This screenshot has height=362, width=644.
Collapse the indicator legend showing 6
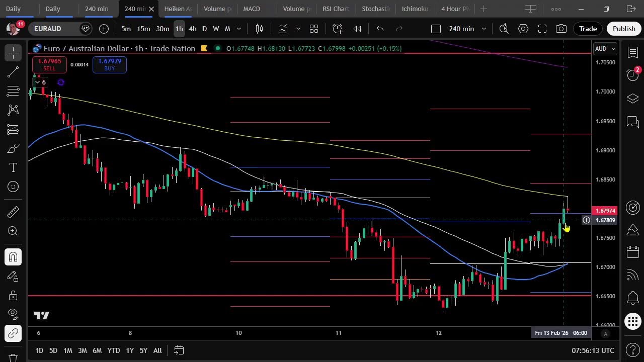41,82
